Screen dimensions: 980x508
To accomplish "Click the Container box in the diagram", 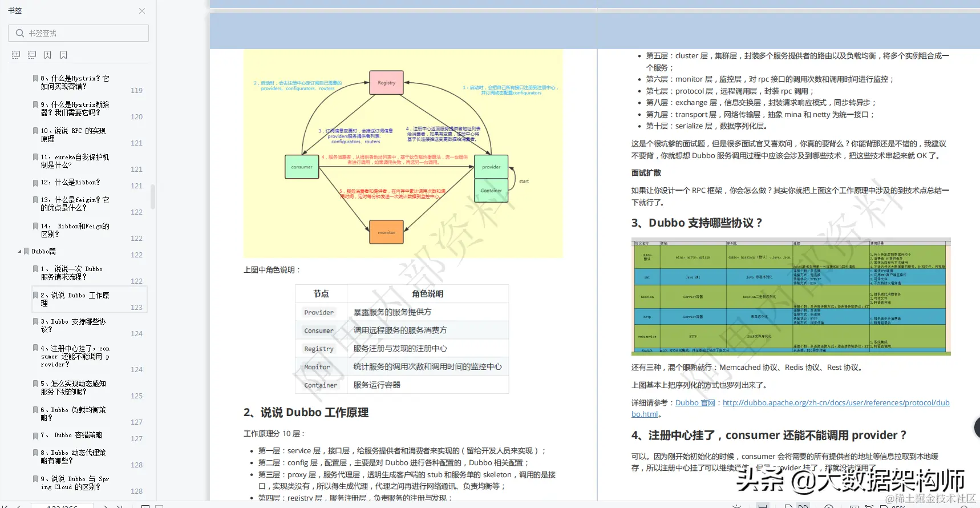I will tap(491, 191).
